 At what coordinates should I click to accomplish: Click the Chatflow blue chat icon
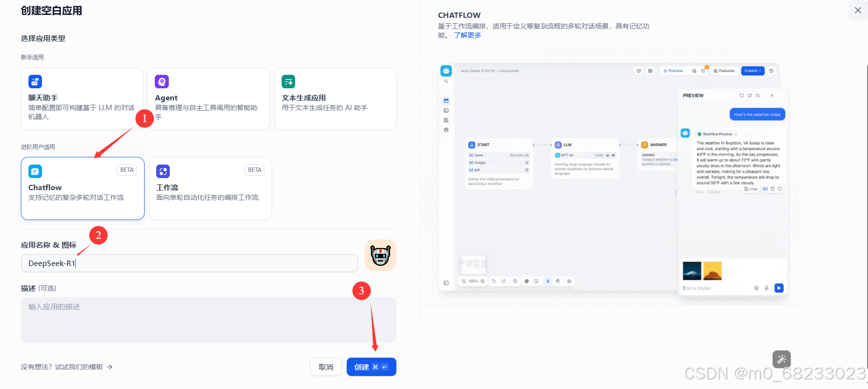point(35,171)
